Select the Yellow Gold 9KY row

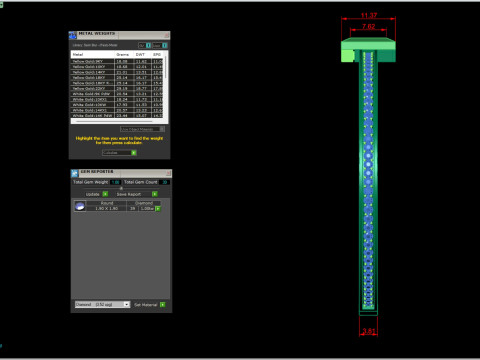pos(117,61)
